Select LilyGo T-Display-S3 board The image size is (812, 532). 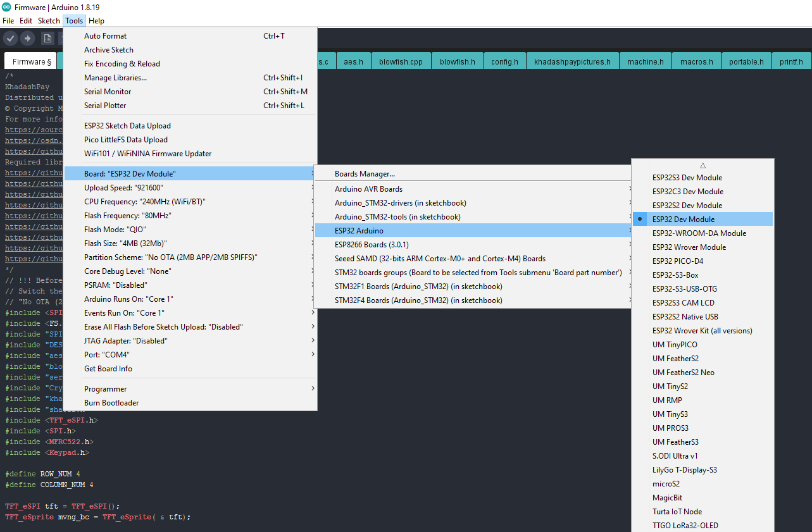[x=703, y=470]
